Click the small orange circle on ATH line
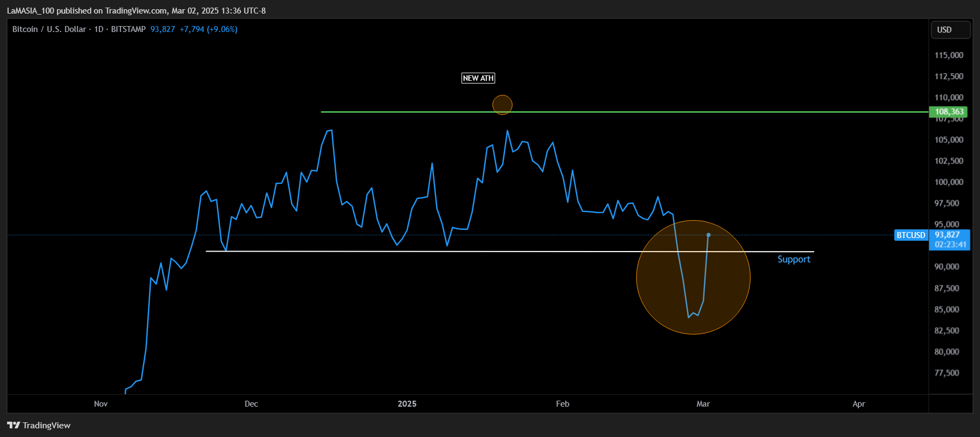 [x=502, y=105]
